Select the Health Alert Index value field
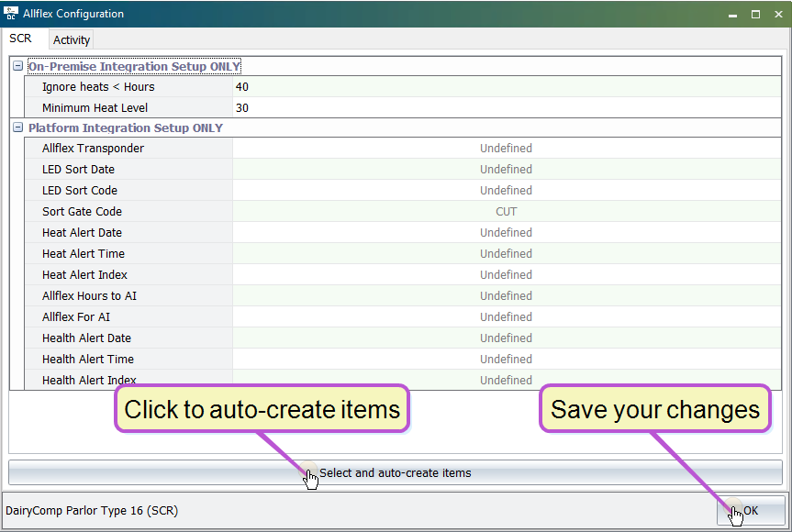 (x=507, y=380)
